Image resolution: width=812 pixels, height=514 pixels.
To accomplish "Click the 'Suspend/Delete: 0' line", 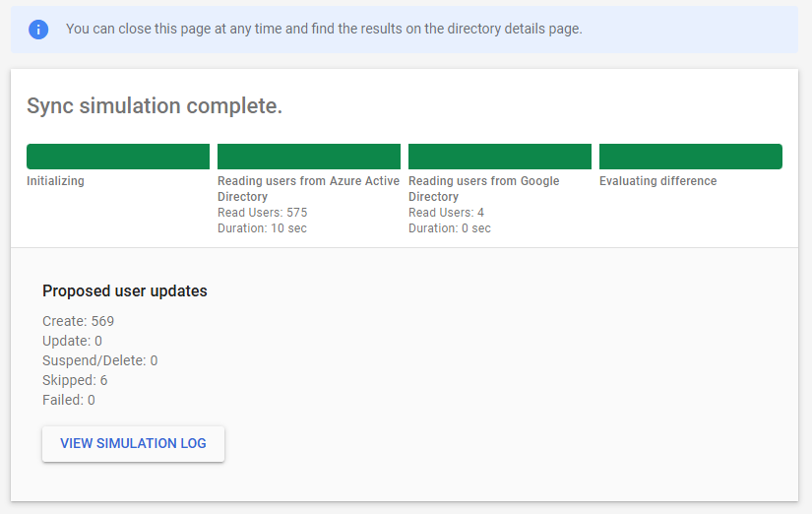I will [99, 360].
